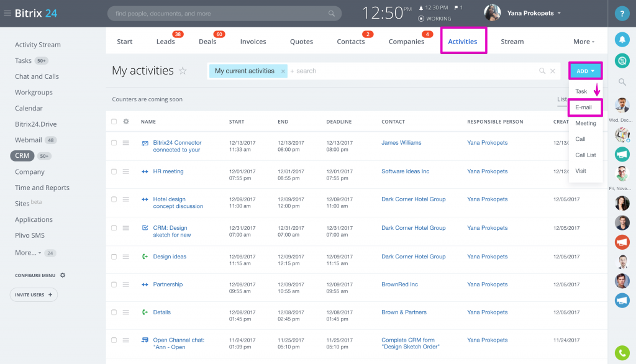Viewport: 636px width, 364px height.
Task: Open the help question mark icon
Action: pyautogui.click(x=622, y=14)
